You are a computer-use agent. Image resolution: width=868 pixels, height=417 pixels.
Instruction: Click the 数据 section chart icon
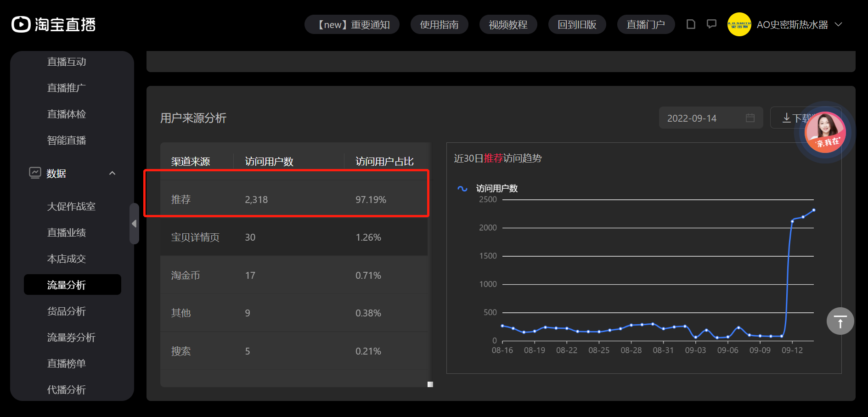35,173
